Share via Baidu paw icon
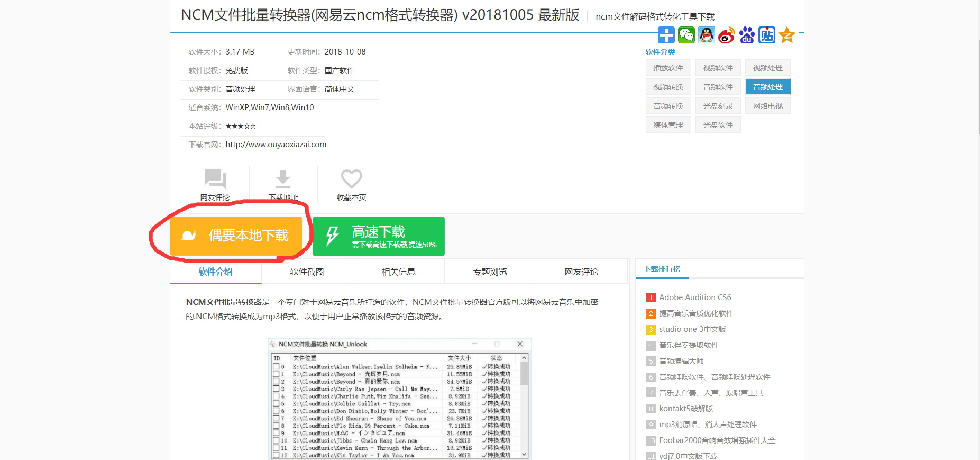 pyautogui.click(x=747, y=35)
